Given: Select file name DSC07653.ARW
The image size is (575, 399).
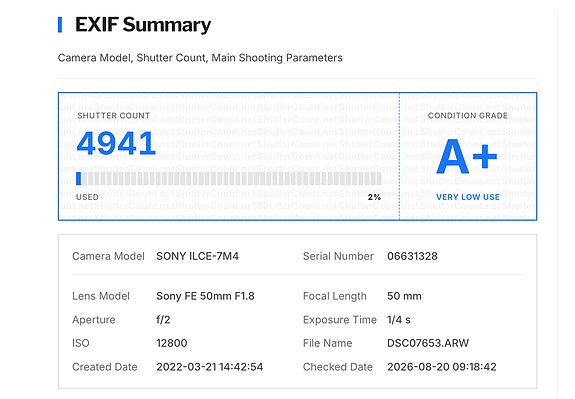Looking at the screenshot, I should tap(428, 343).
